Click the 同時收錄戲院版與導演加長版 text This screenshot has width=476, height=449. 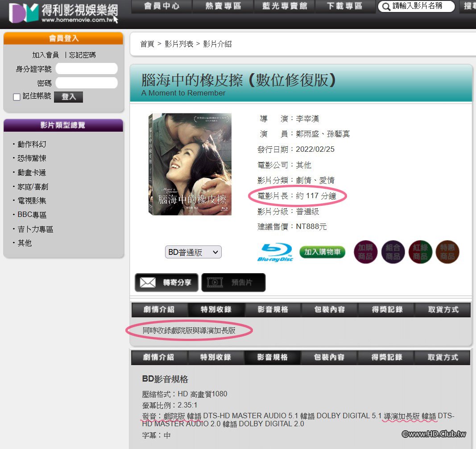189,331
